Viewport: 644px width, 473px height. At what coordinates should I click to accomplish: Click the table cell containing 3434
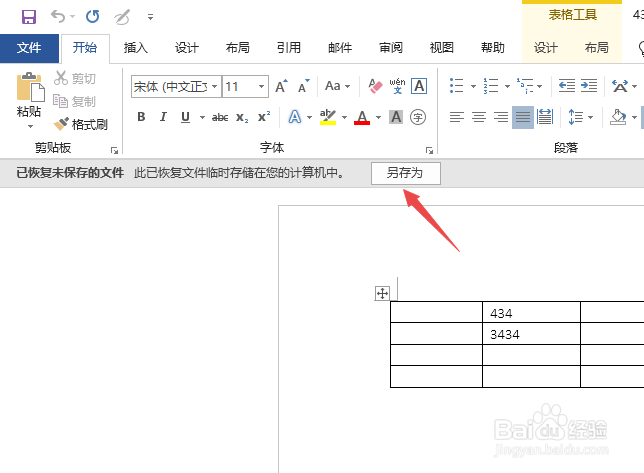pos(531,334)
